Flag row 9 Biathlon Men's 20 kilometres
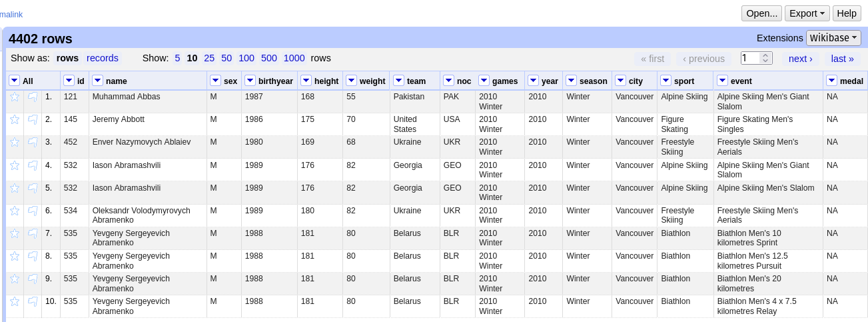The width and height of the screenshot is (868, 322). coord(33,279)
